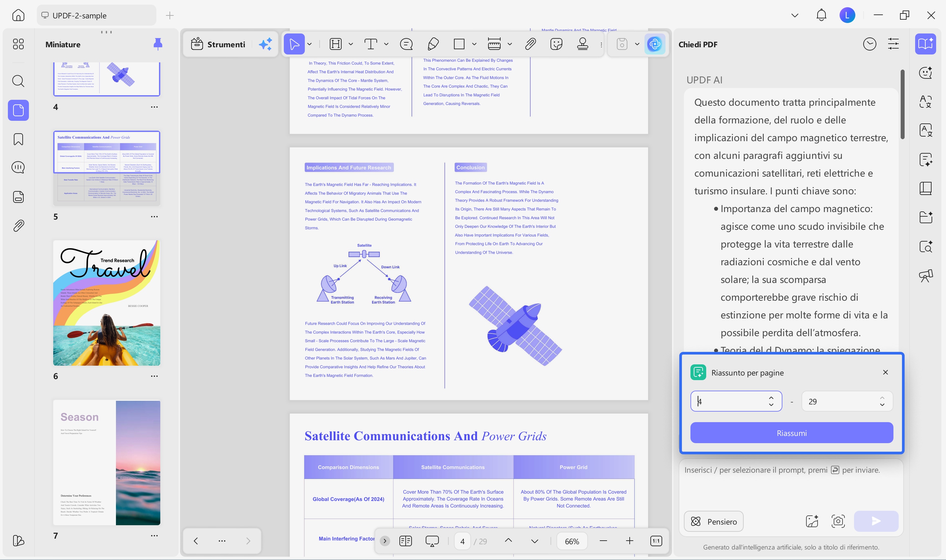946x560 pixels.
Task: Open the search panel in left sidebar
Action: (18, 81)
